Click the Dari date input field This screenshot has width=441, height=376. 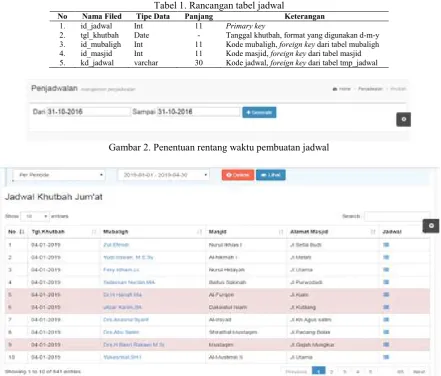(x=88, y=112)
